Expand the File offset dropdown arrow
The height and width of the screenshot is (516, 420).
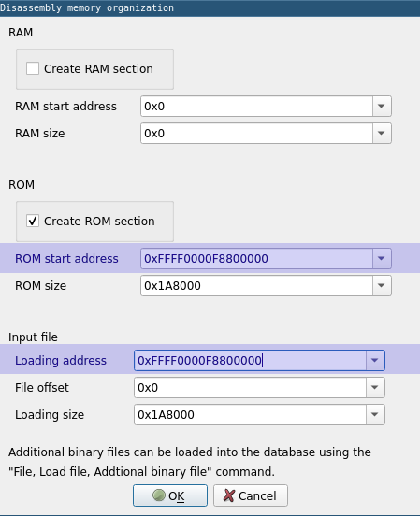tap(375, 387)
